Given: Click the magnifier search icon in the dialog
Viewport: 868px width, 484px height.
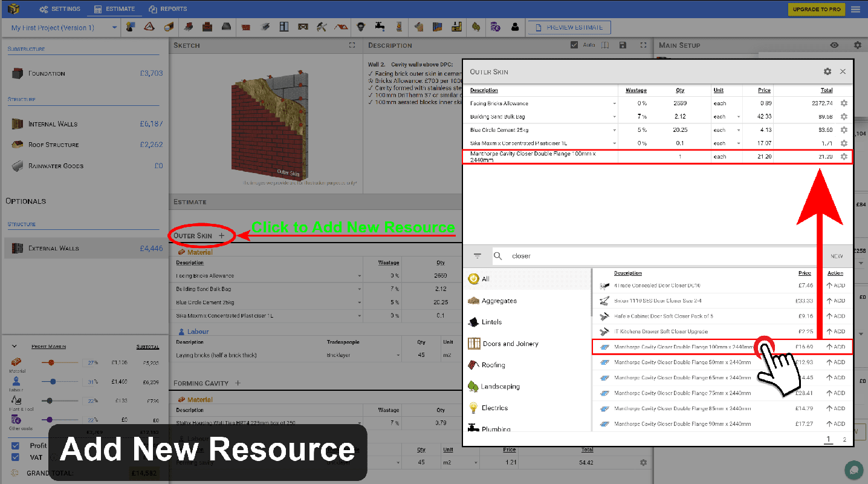Looking at the screenshot, I should coord(498,256).
